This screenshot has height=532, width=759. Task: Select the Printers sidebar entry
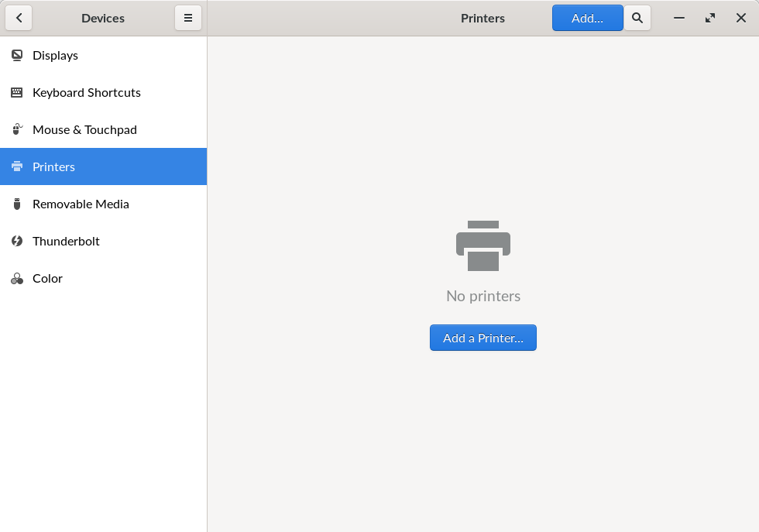pos(103,166)
